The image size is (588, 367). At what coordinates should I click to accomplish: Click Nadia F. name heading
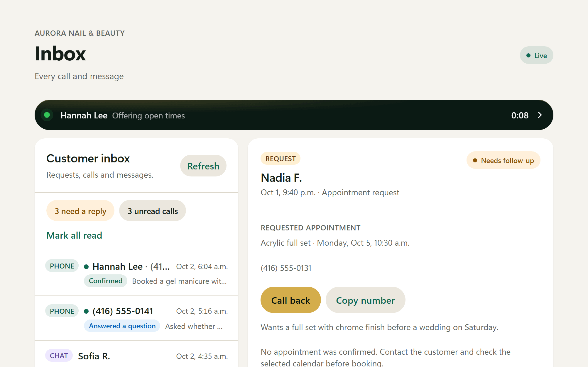pyautogui.click(x=281, y=178)
